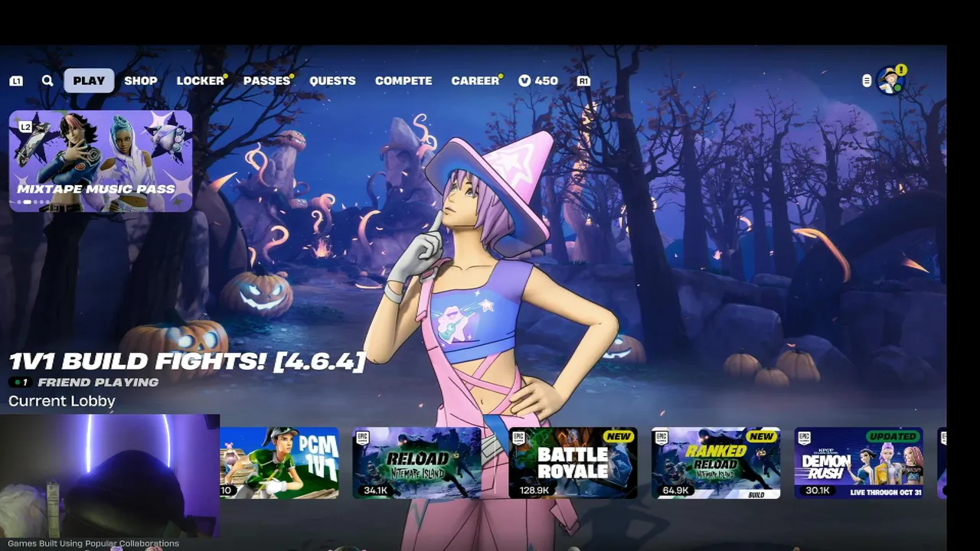The image size is (980, 551).
Task: Select the Reload Nitemare Island tile
Action: click(x=416, y=463)
